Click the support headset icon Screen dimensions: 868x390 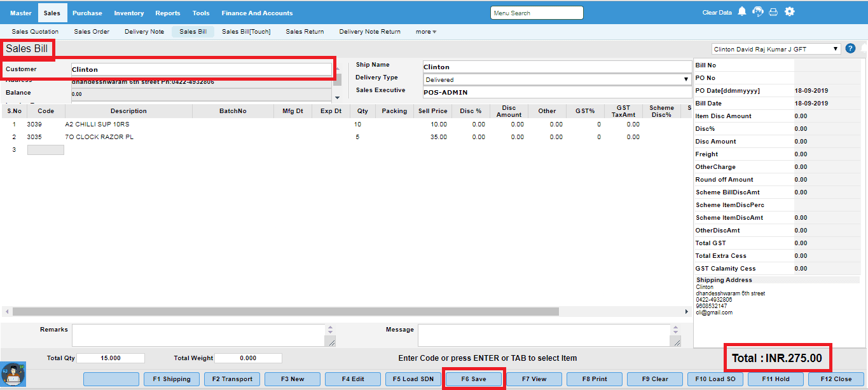click(757, 12)
